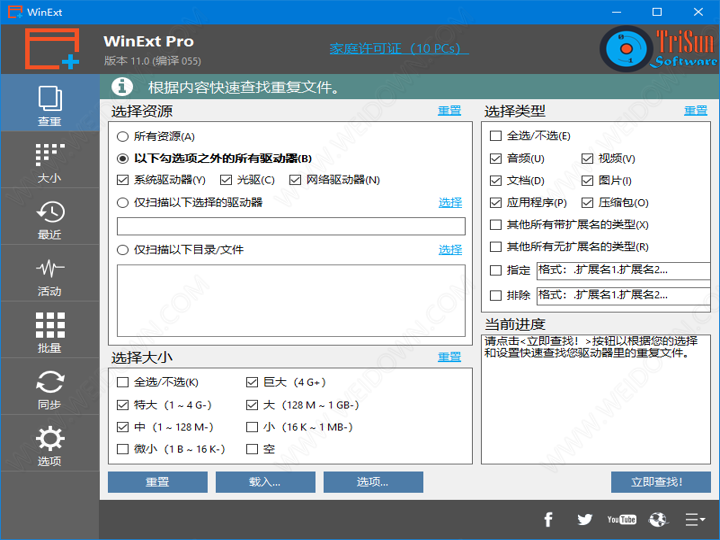Image resolution: width=720 pixels, height=540 pixels.
Task: Uncheck 中 (1 ~ 128 M-) checkbox
Action: tap(123, 427)
